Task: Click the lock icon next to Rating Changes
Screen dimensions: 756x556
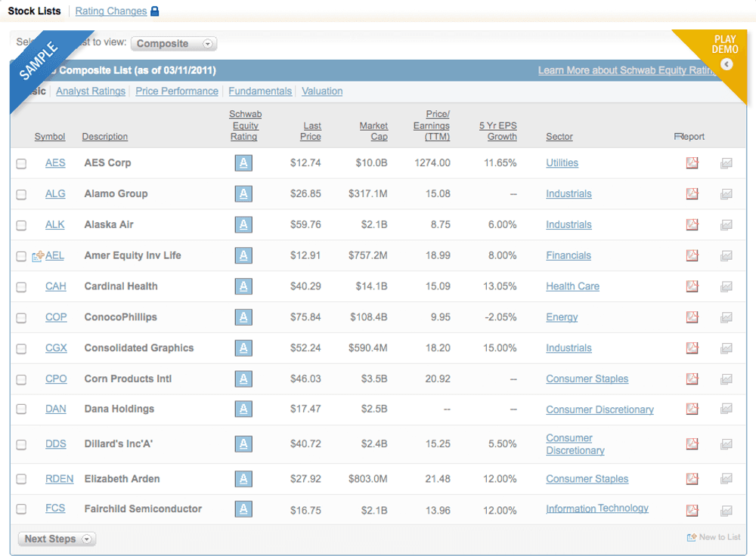Action: [155, 11]
